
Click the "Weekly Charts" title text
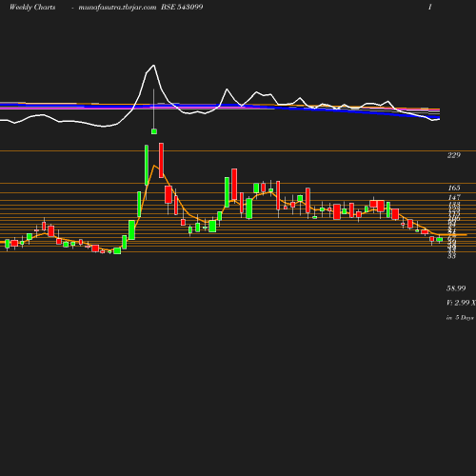coord(32,7)
